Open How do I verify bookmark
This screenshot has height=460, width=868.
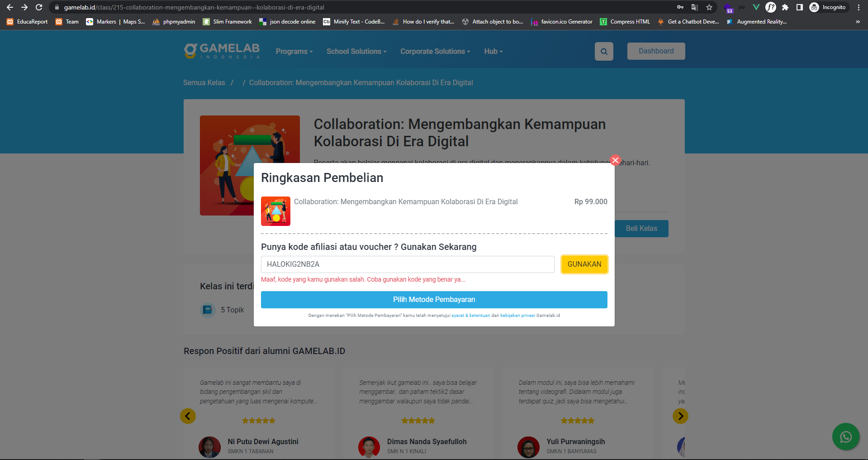pyautogui.click(x=424, y=22)
